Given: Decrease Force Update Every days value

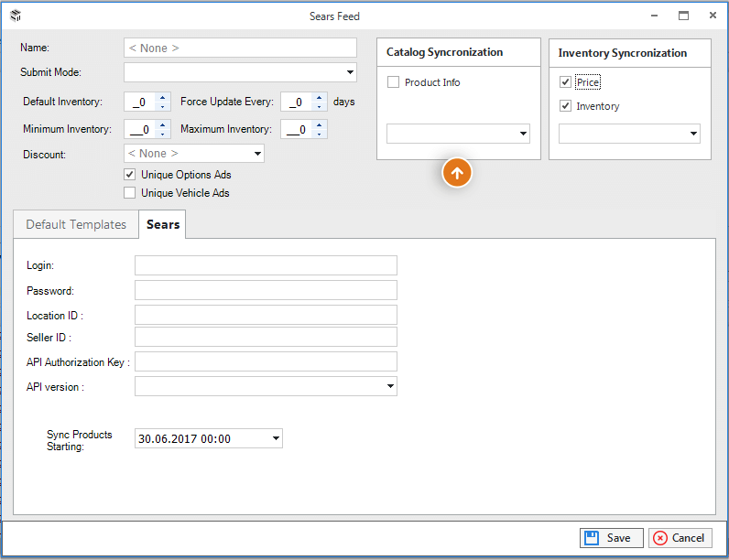Looking at the screenshot, I should pyautogui.click(x=319, y=106).
